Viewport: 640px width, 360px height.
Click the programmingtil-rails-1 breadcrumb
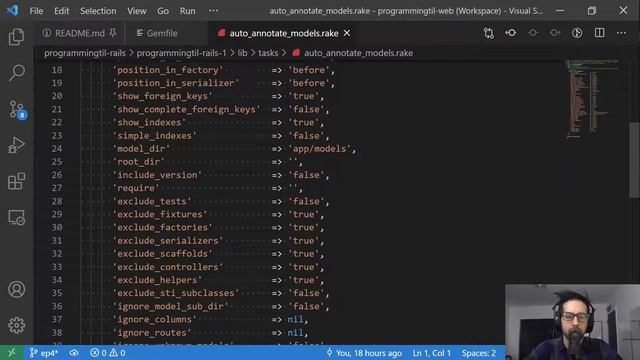[181, 53]
